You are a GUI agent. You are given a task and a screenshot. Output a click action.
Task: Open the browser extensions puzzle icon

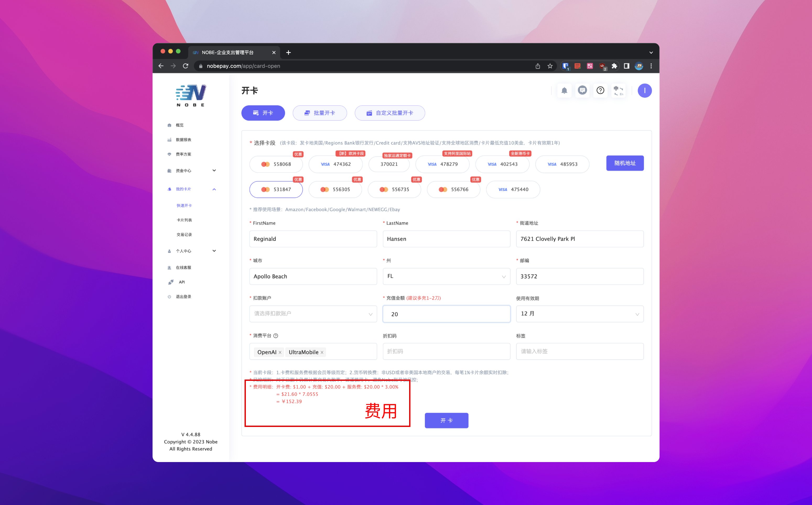(614, 66)
